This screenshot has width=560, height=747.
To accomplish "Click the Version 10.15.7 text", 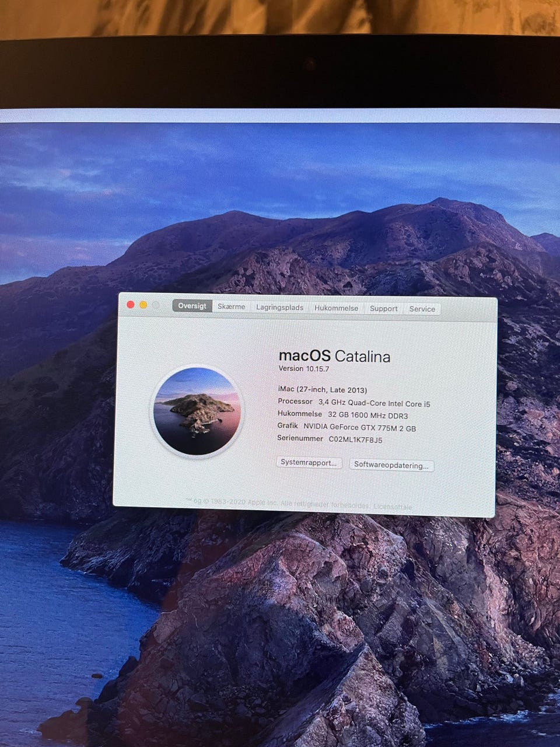I will click(x=304, y=369).
